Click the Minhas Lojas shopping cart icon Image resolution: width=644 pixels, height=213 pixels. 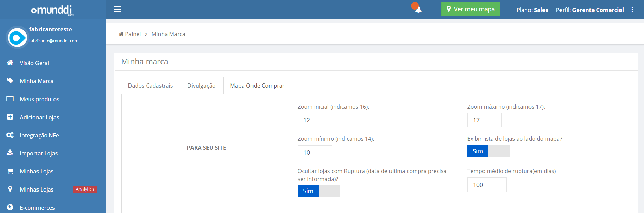[10, 171]
